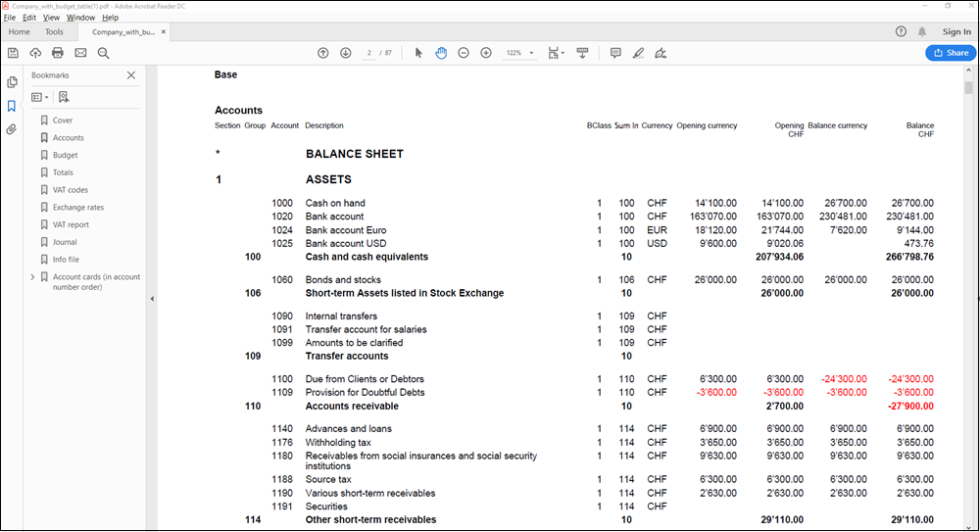
Task: Click the 'BALANCE SHEET' heading
Action: 355,154
